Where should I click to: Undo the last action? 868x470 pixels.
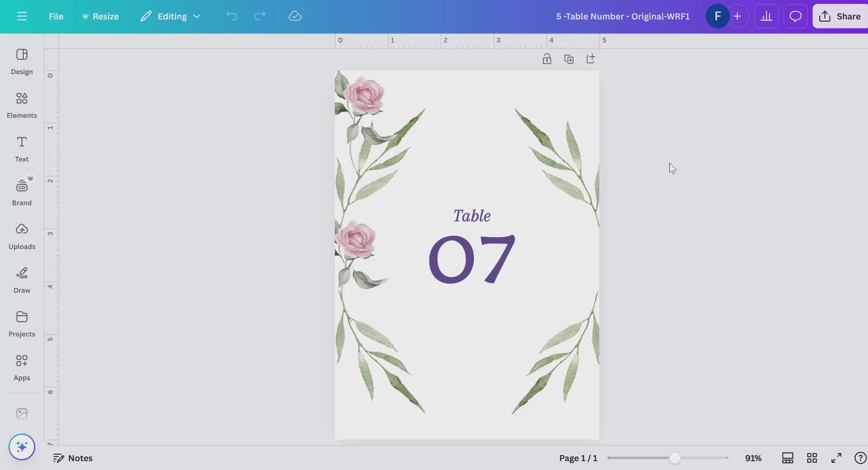[x=231, y=16]
